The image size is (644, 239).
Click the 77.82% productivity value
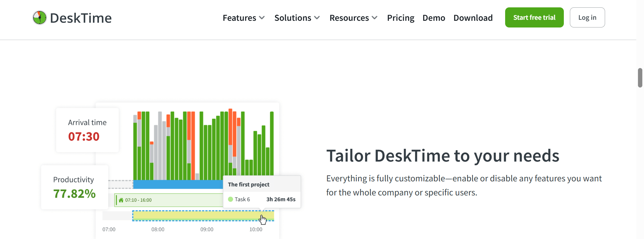click(74, 194)
